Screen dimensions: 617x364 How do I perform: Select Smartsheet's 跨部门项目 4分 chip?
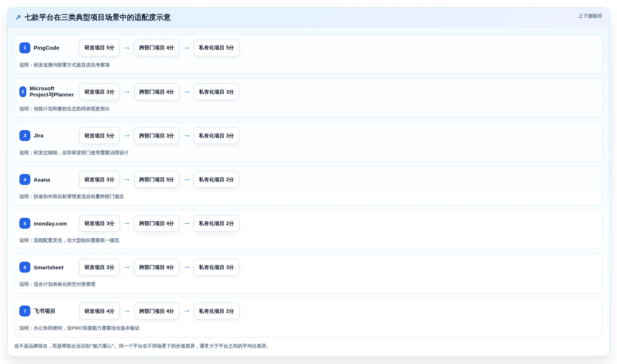(157, 267)
